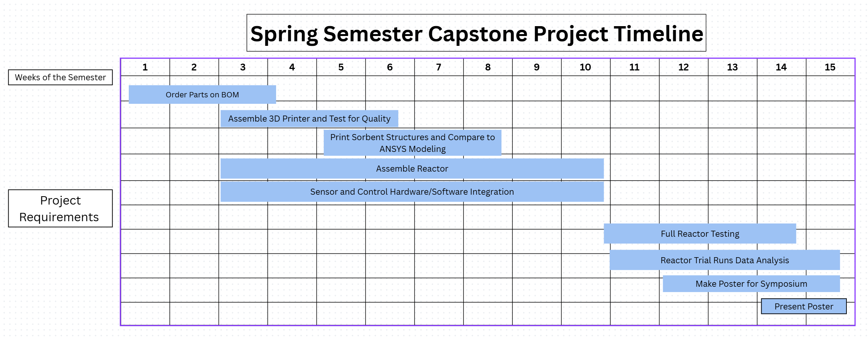Viewport: 868px width, 339px height.
Task: Click week 8 column header
Action: click(x=488, y=67)
